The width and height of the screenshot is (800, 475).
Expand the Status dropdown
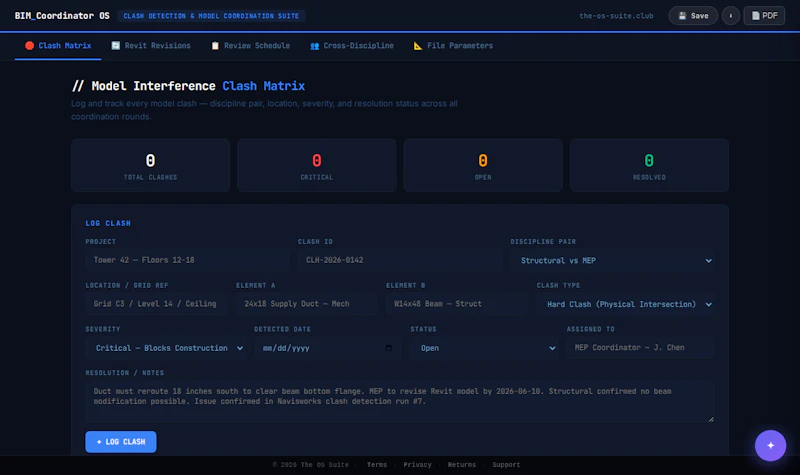point(483,348)
